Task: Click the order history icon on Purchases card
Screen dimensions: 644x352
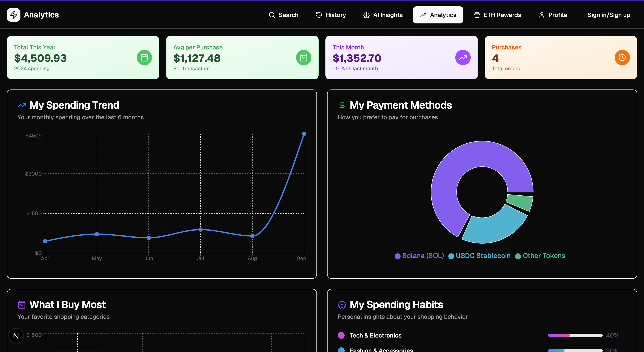Action: pyautogui.click(x=622, y=58)
